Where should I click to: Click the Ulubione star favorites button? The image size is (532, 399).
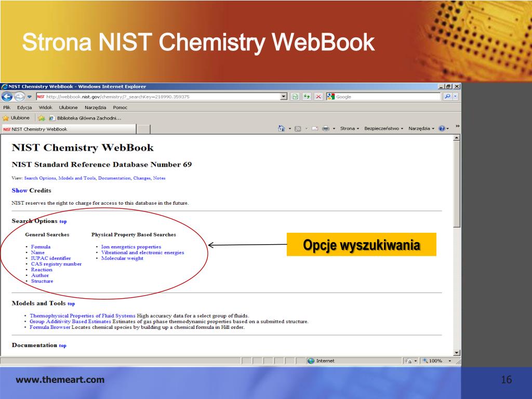click(x=16, y=118)
